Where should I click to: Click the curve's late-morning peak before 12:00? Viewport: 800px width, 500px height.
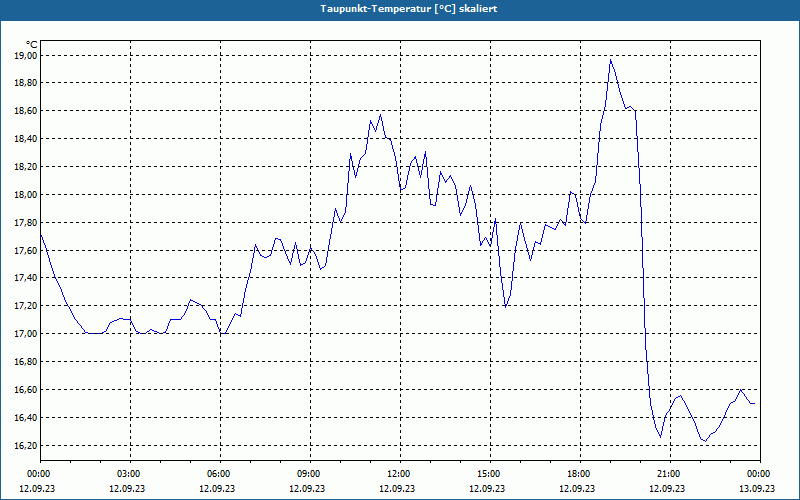[380, 115]
